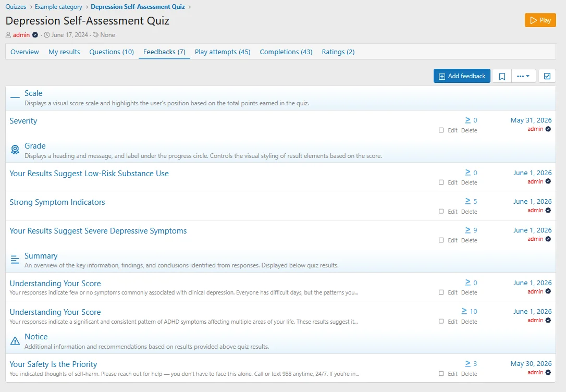Viewport: 566px width, 392px height.
Task: Select the Feedbacks (7) tab
Action: click(x=164, y=52)
